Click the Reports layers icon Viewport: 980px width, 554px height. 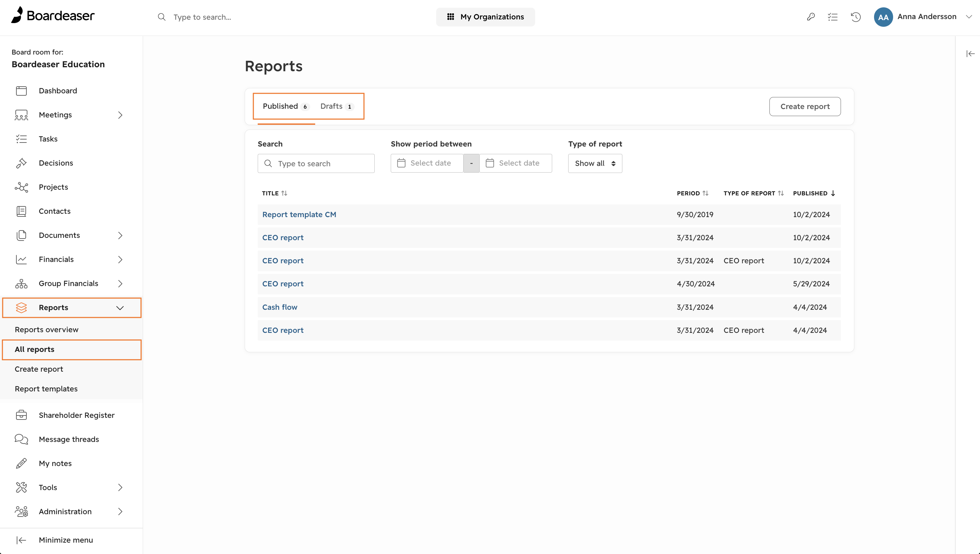tap(21, 307)
